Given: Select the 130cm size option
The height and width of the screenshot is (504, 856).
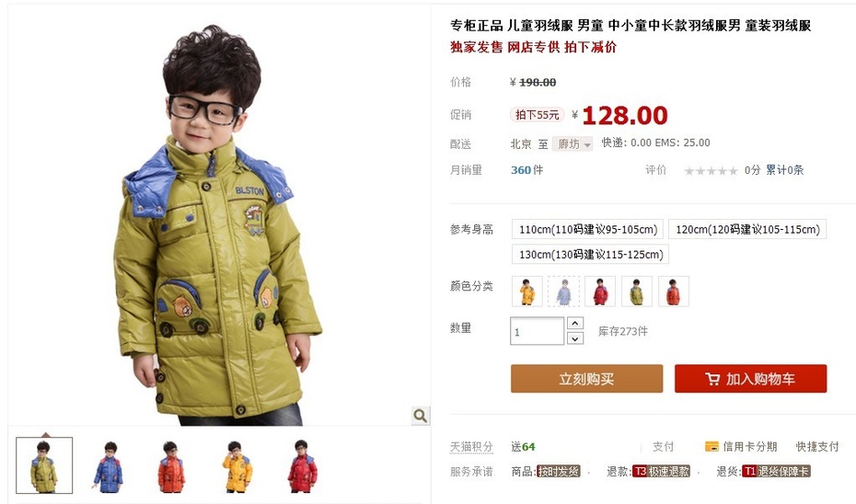Looking at the screenshot, I should (590, 254).
